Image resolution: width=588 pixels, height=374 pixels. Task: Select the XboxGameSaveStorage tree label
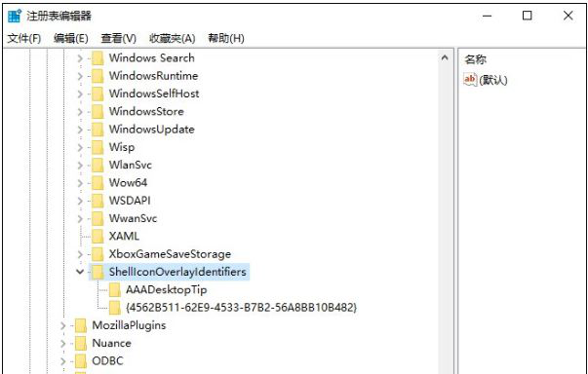coord(170,254)
